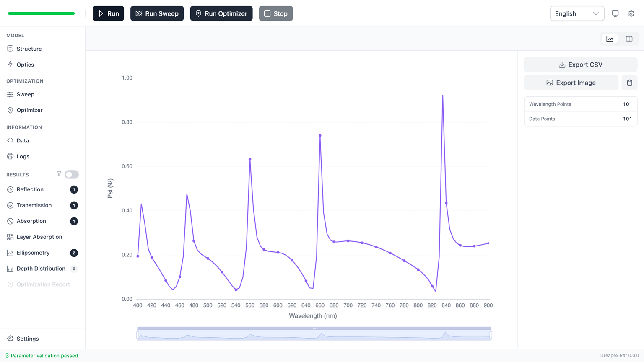Click right handle of wavelength range slider
The width and height of the screenshot is (644, 362).
491,335
